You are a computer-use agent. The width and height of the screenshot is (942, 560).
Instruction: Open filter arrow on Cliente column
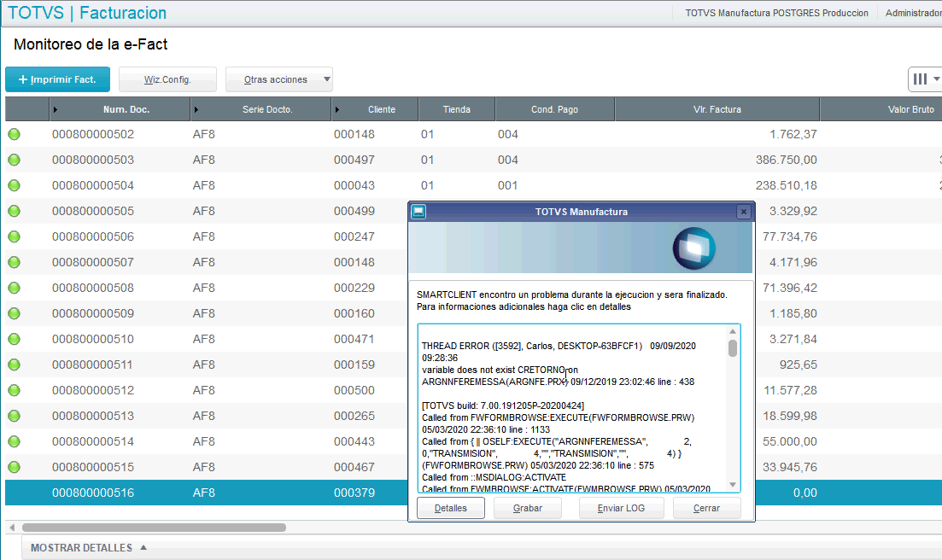click(x=337, y=109)
